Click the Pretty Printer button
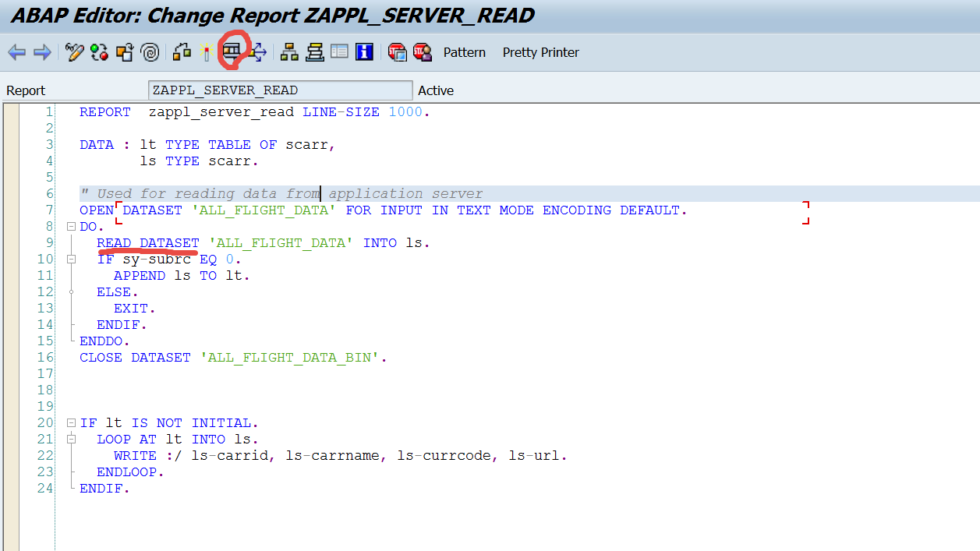 point(540,52)
